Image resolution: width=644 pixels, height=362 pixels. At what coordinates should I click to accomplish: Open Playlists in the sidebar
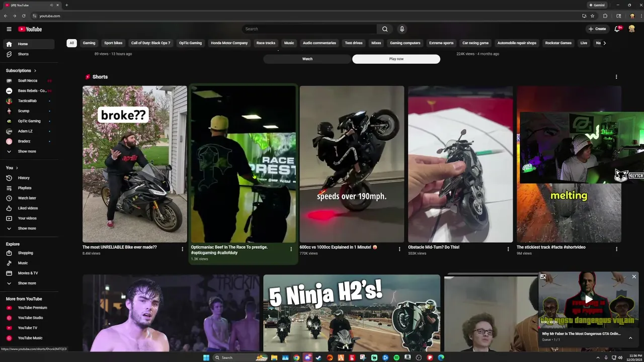28,188
